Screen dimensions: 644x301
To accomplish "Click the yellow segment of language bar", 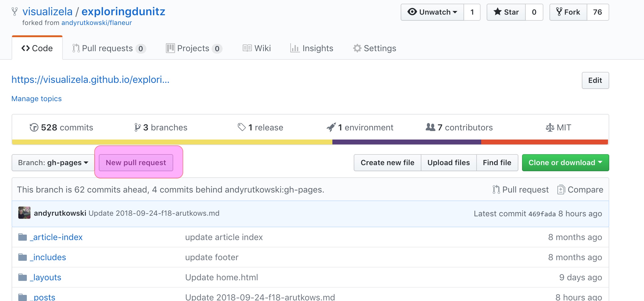I will click(x=172, y=142).
